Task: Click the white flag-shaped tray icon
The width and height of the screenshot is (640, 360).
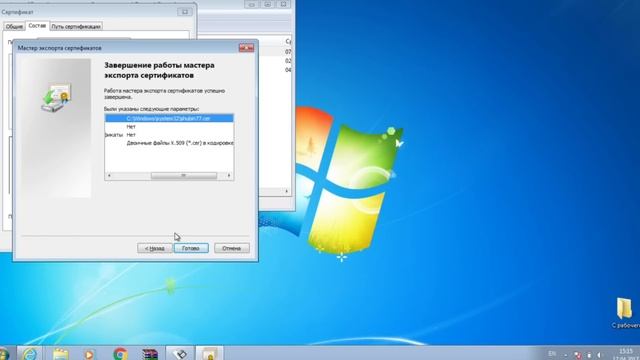Action: pos(589,355)
